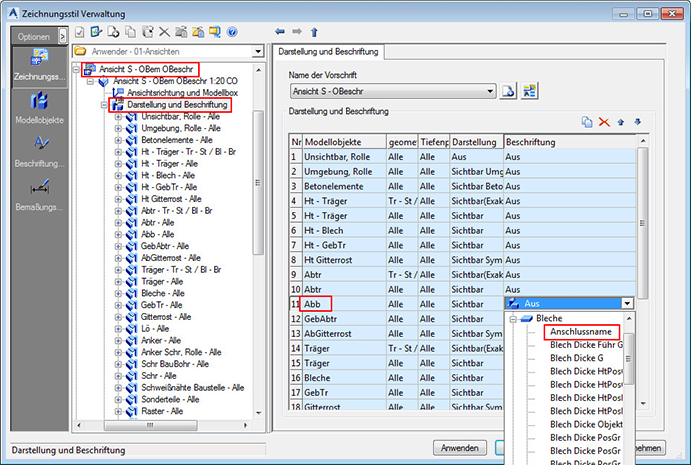Collapse the Darstellung und Beschriftung tree node
691x465 pixels.
(104, 105)
